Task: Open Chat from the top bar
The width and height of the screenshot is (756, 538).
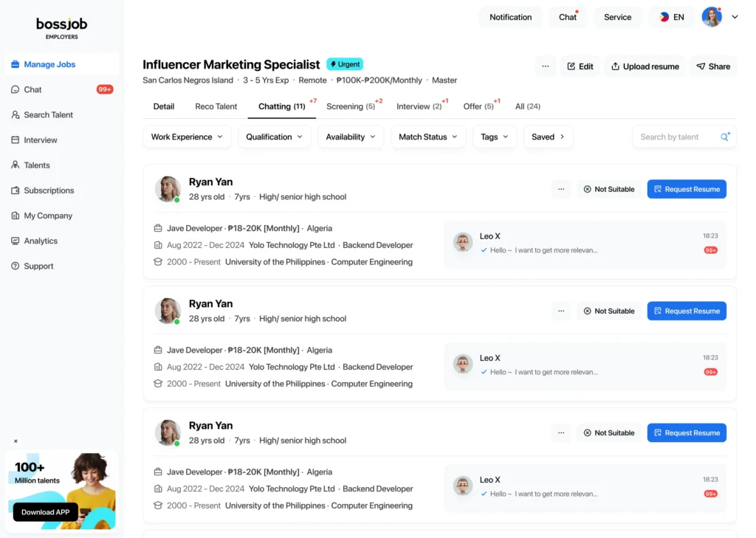Action: pyautogui.click(x=568, y=18)
